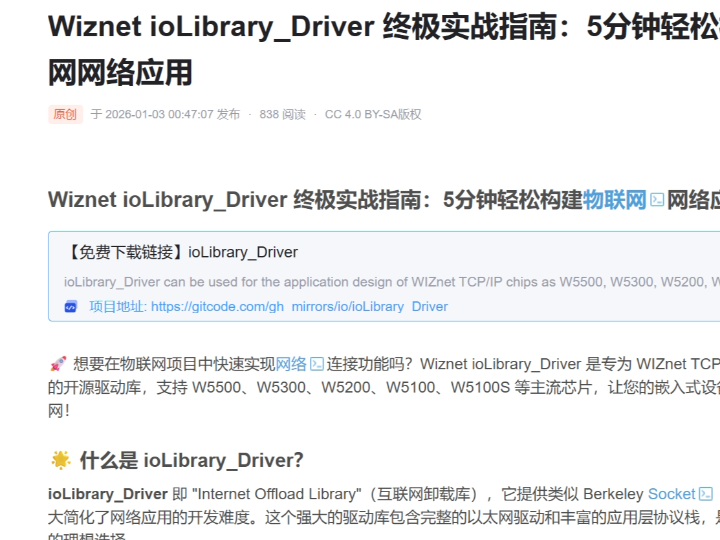The height and width of the screenshot is (540, 720).
Task: Click the rocket emoji at paragraph start
Action: (58, 364)
